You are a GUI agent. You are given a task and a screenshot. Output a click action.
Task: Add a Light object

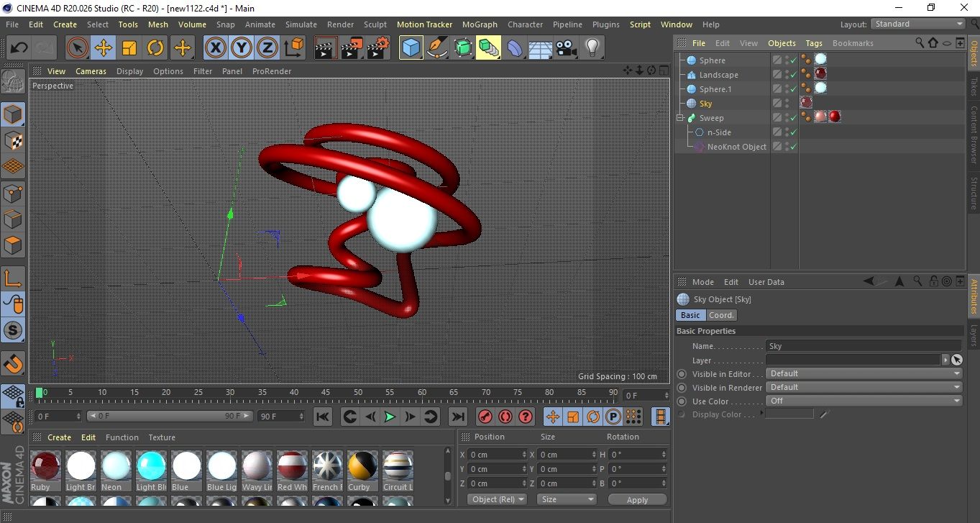pyautogui.click(x=592, y=48)
